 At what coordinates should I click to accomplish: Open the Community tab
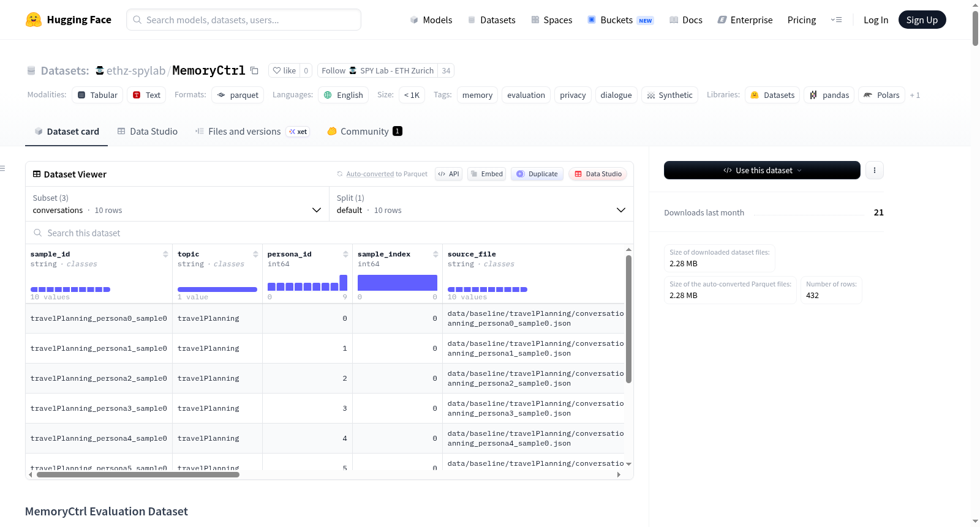click(364, 131)
